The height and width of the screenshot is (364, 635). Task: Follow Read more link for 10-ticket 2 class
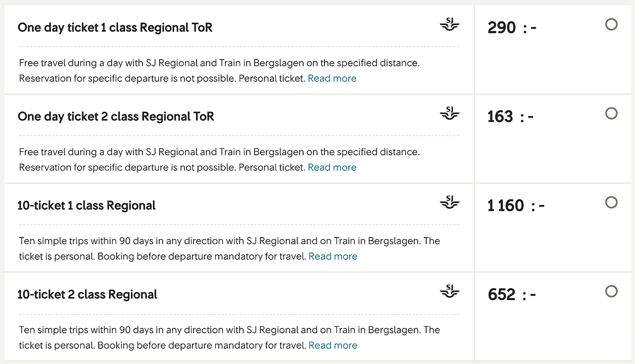coord(333,345)
